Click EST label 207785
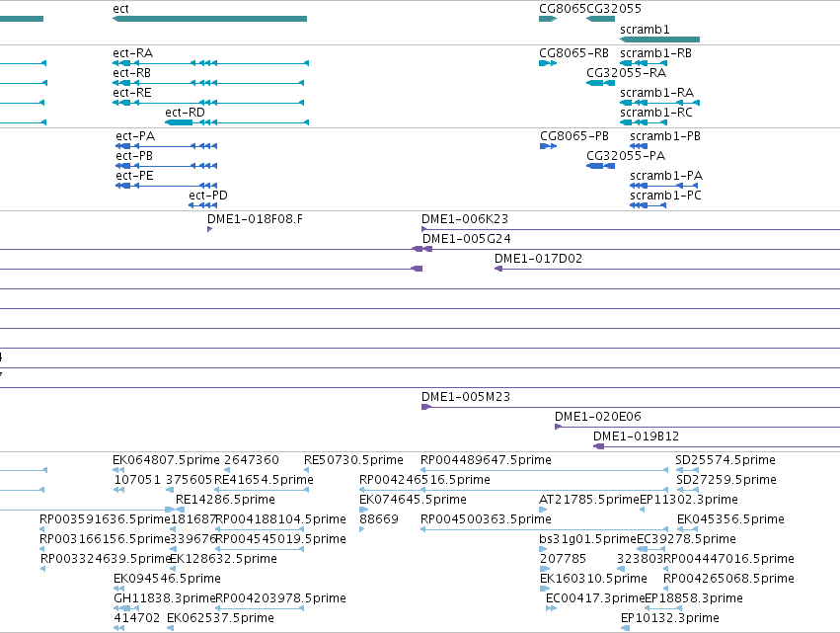The width and height of the screenshot is (840, 633). click(563, 560)
